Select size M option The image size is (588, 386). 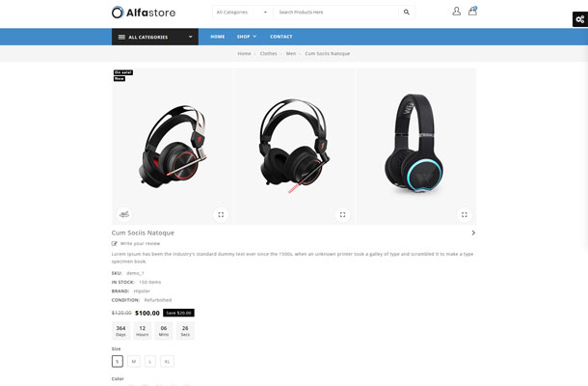[x=134, y=361]
